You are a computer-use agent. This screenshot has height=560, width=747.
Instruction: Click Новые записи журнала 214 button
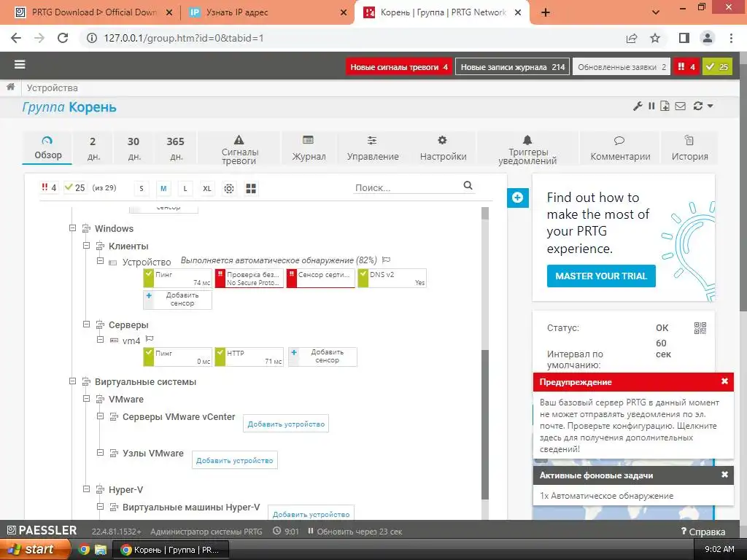pos(513,66)
